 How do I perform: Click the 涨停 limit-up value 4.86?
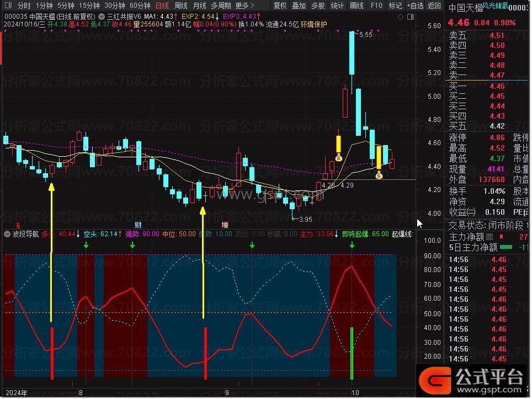click(x=497, y=138)
